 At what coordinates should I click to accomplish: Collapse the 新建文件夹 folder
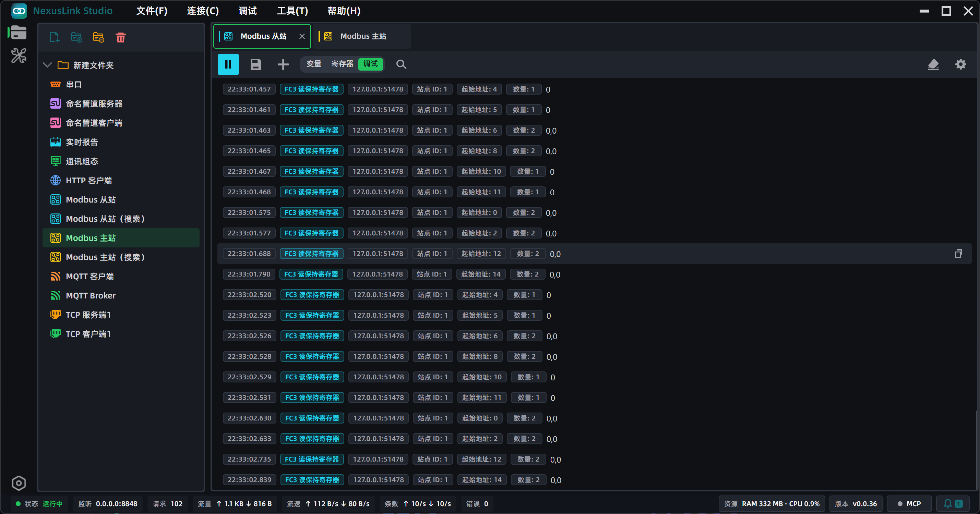point(47,65)
